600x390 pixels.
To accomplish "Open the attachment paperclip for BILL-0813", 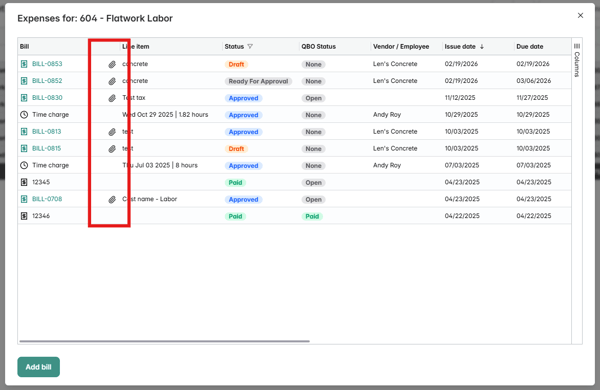I will [x=112, y=132].
